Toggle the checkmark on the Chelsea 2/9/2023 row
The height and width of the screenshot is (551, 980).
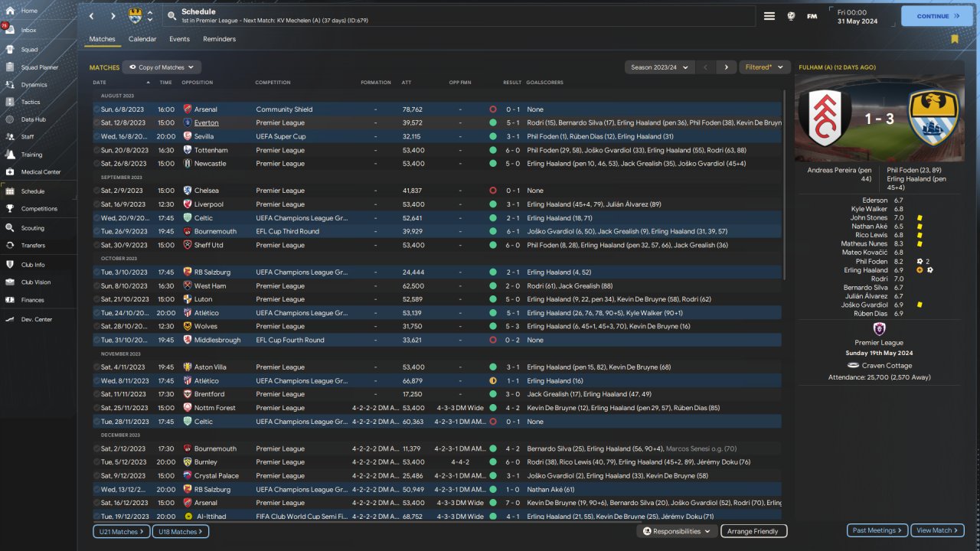tap(97, 191)
